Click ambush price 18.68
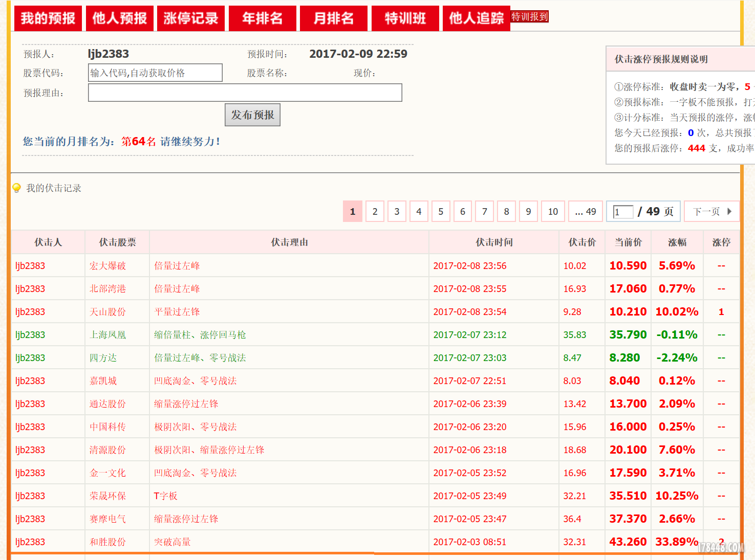 point(575,450)
